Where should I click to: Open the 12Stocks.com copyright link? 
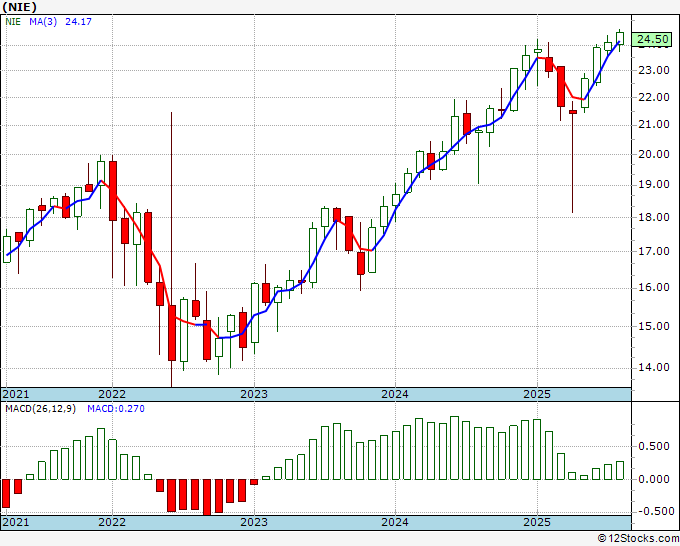click(638, 539)
